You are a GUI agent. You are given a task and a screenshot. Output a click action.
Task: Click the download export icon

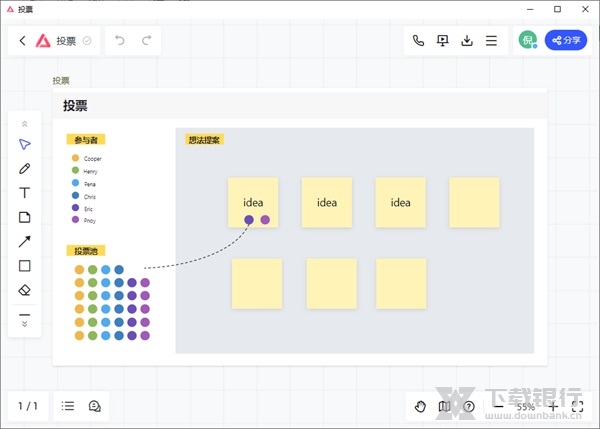(x=466, y=41)
